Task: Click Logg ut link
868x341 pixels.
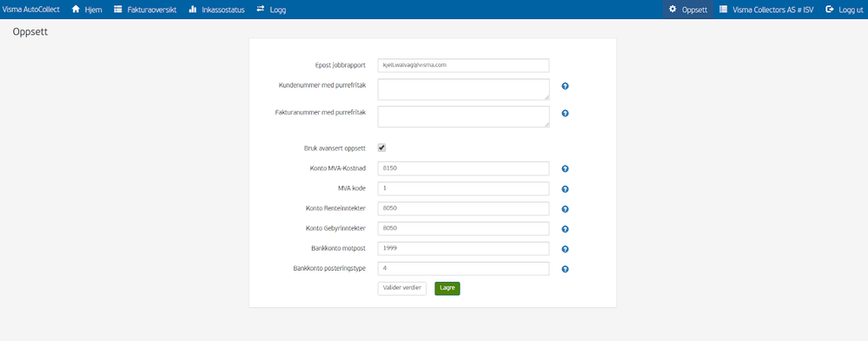Action: click(x=845, y=10)
